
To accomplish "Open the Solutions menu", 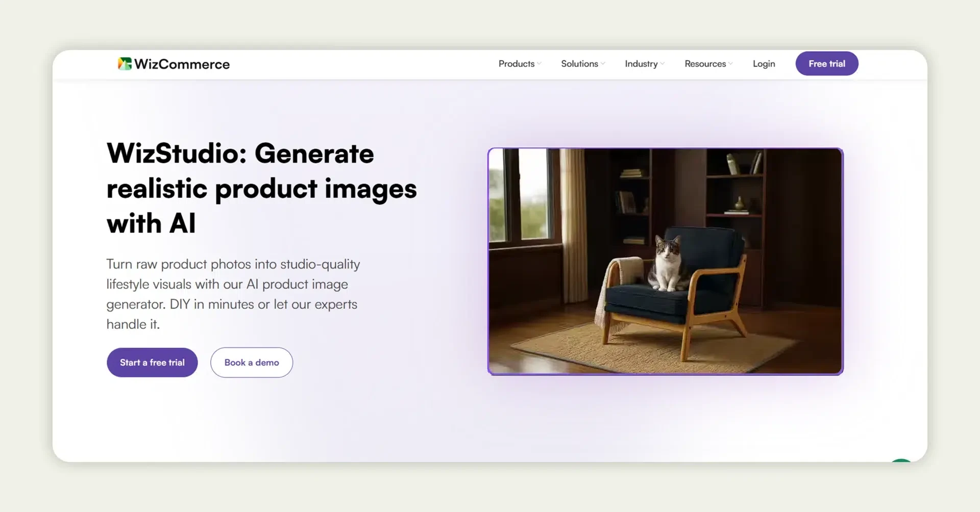I will click(579, 64).
